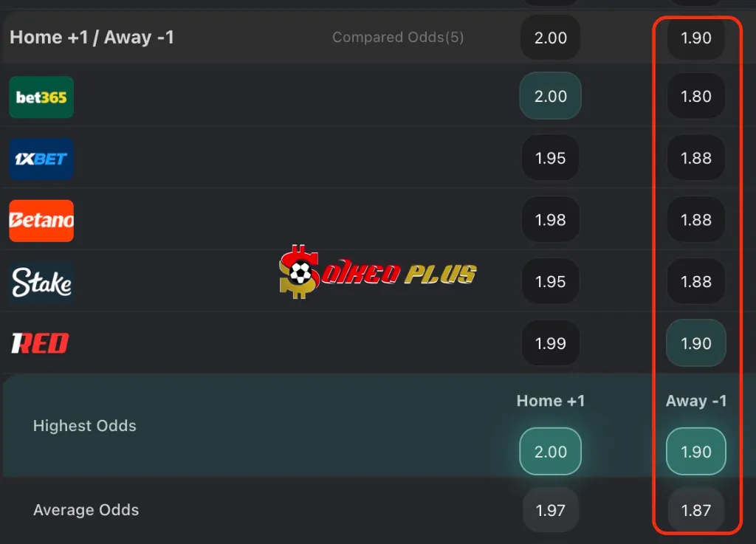Select 1RED Away -1 odds 1.90

(x=696, y=343)
